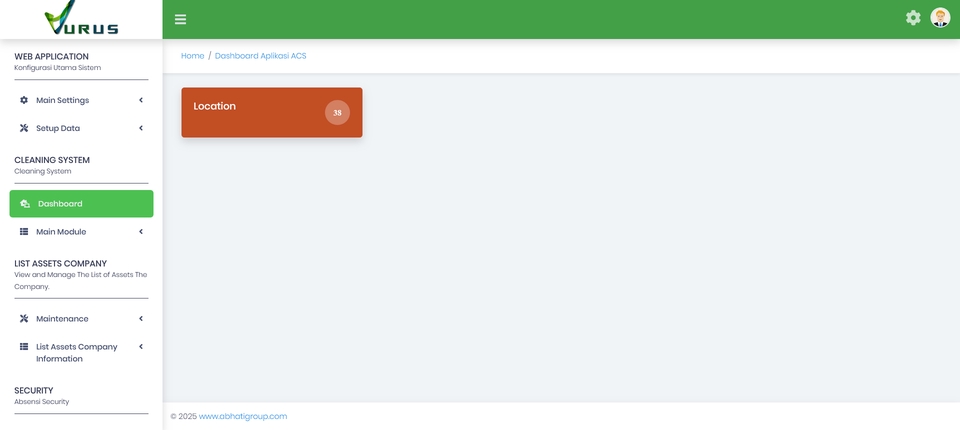The height and width of the screenshot is (430, 960).
Task: Expand the Main Module chevron arrow
Action: tap(141, 232)
